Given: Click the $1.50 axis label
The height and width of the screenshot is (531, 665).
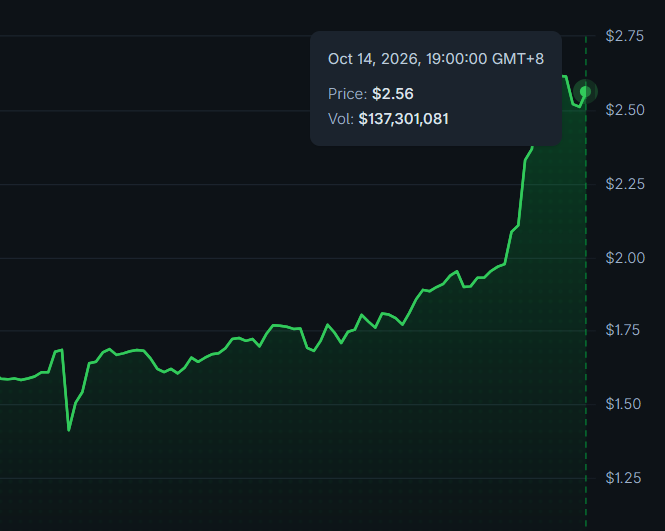Looking at the screenshot, I should pos(623,404).
